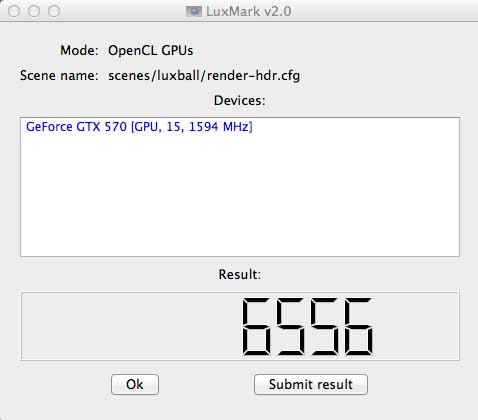The height and width of the screenshot is (420, 478).
Task: Minimize the LuxMark window
Action: pyautogui.click(x=34, y=11)
